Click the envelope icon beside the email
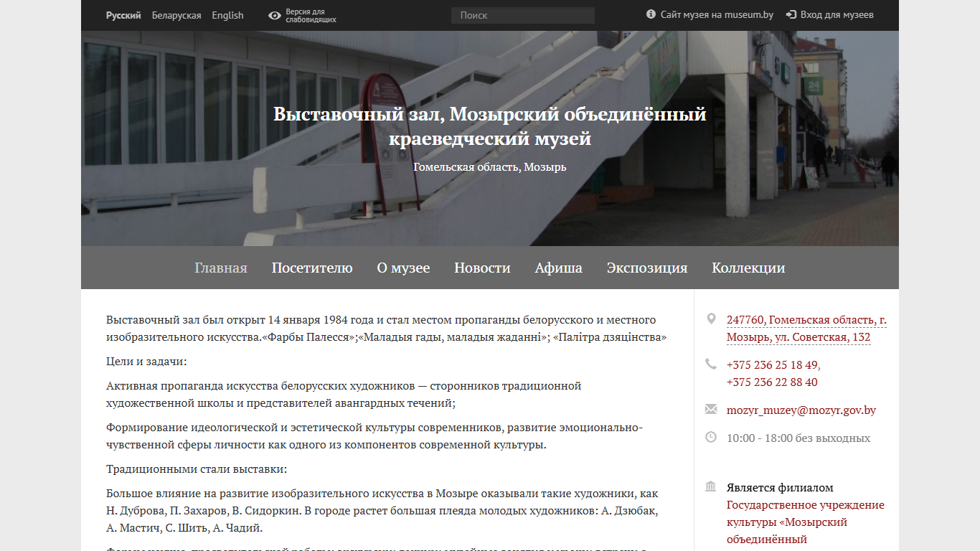Screen dimensions: 980x551 tap(711, 410)
